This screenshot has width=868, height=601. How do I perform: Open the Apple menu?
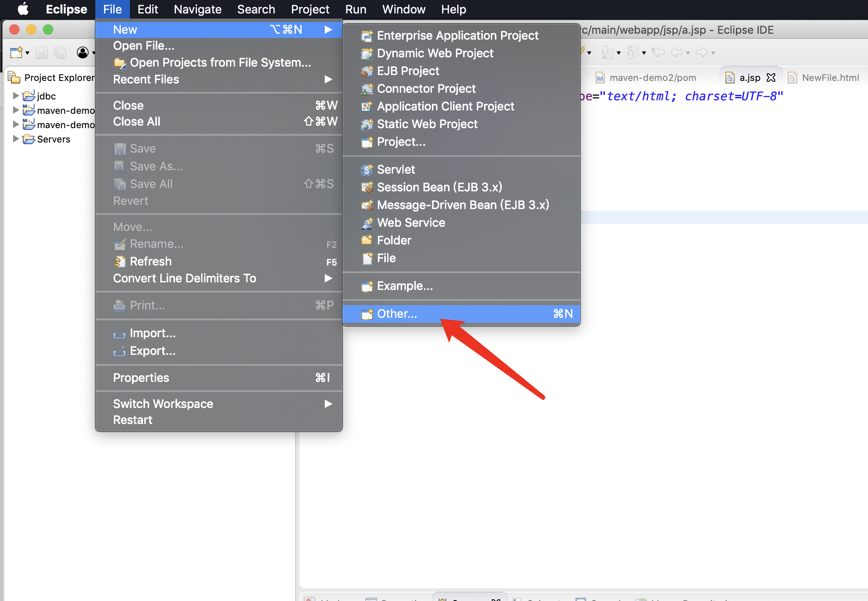coord(24,9)
